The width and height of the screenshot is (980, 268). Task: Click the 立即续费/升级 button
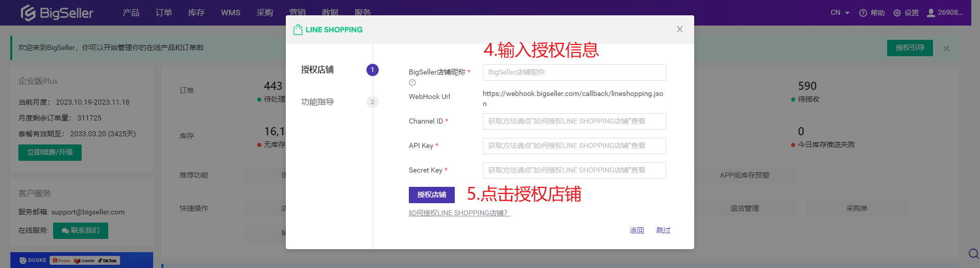click(50, 153)
